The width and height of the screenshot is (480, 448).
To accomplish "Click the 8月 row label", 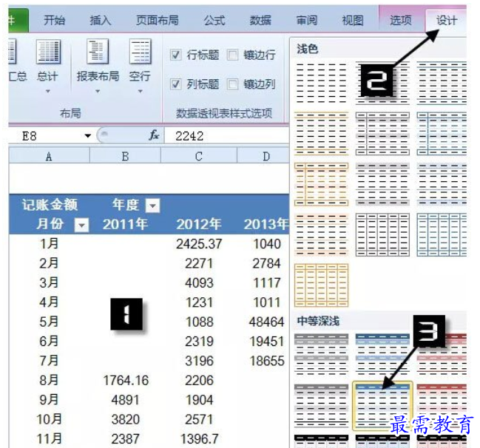I will point(49,380).
